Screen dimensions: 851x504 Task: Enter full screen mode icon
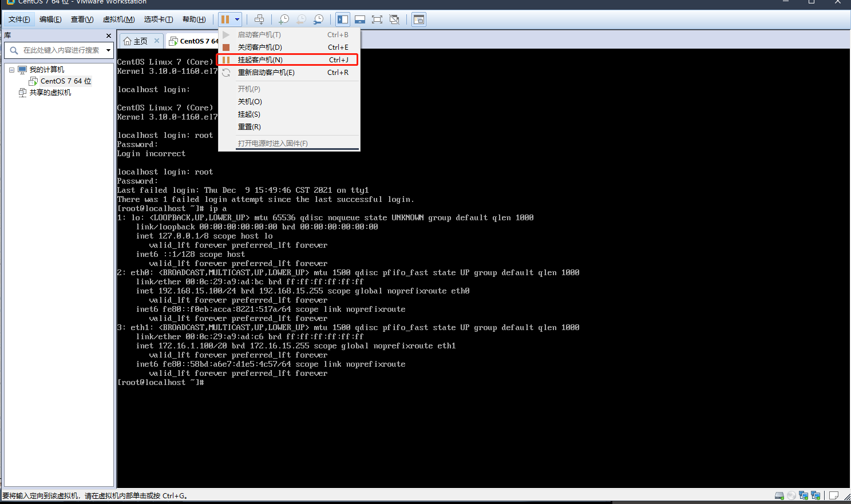tap(377, 19)
